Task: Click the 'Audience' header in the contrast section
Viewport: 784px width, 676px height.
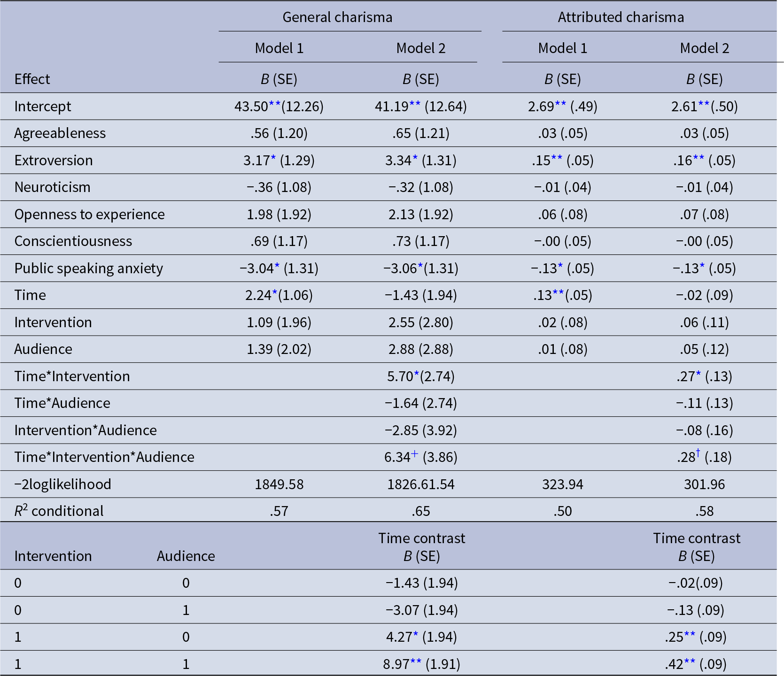Action: point(186,556)
